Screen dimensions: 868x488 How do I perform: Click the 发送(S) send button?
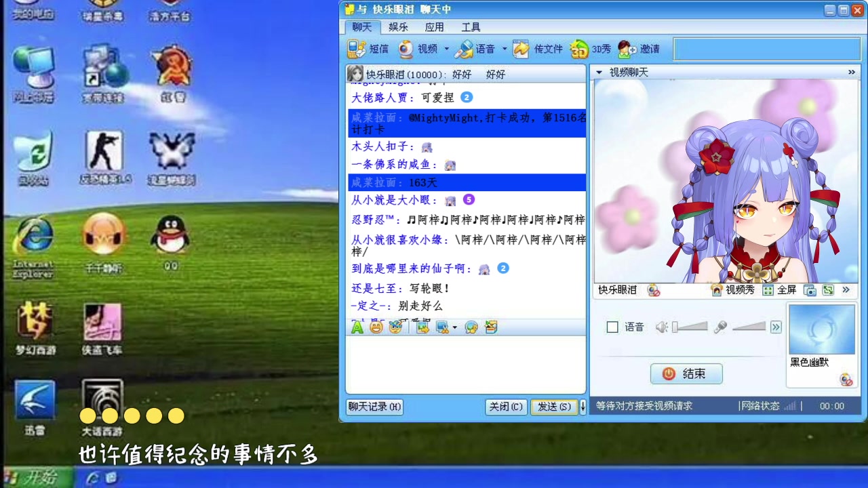554,407
